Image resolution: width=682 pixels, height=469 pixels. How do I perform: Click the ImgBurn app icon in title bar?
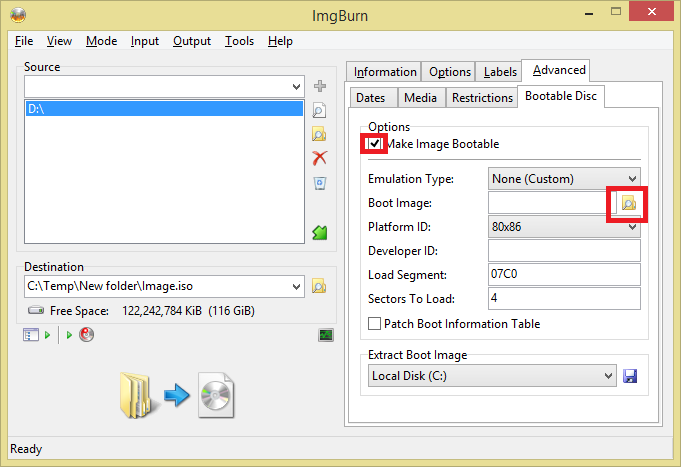[x=18, y=15]
